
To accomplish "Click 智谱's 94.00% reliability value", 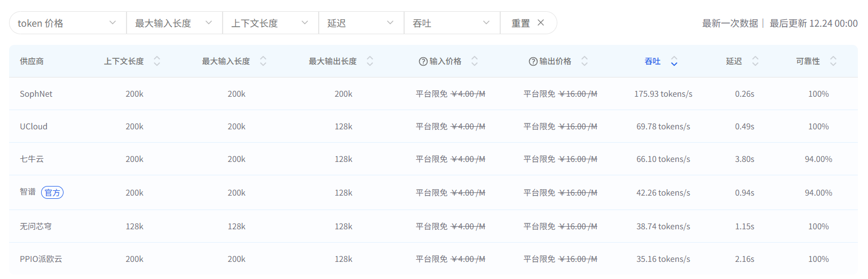I will click(818, 192).
